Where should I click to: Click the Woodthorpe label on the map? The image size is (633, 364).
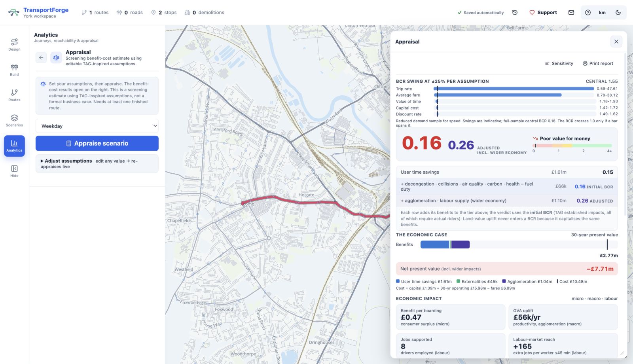pyautogui.click(x=243, y=354)
